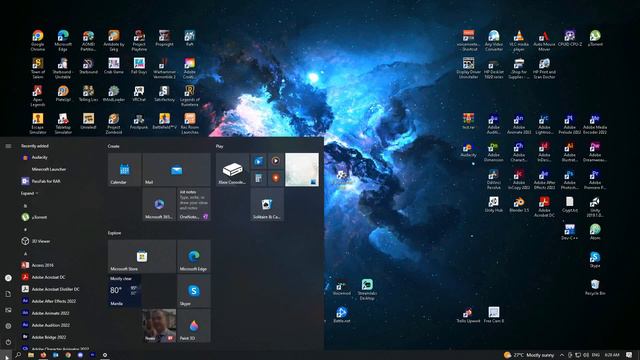Open Adobe After Effects desktop shortcut
640x360 pixels.
coord(544,179)
